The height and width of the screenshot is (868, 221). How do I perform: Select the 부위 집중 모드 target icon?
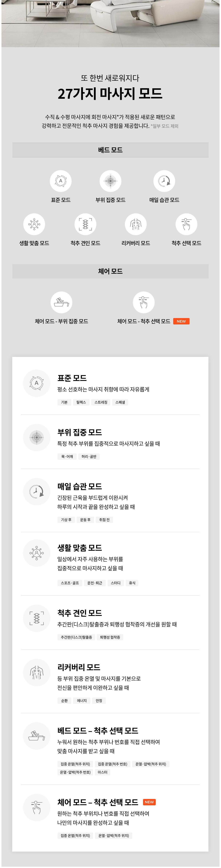[x=110, y=181]
